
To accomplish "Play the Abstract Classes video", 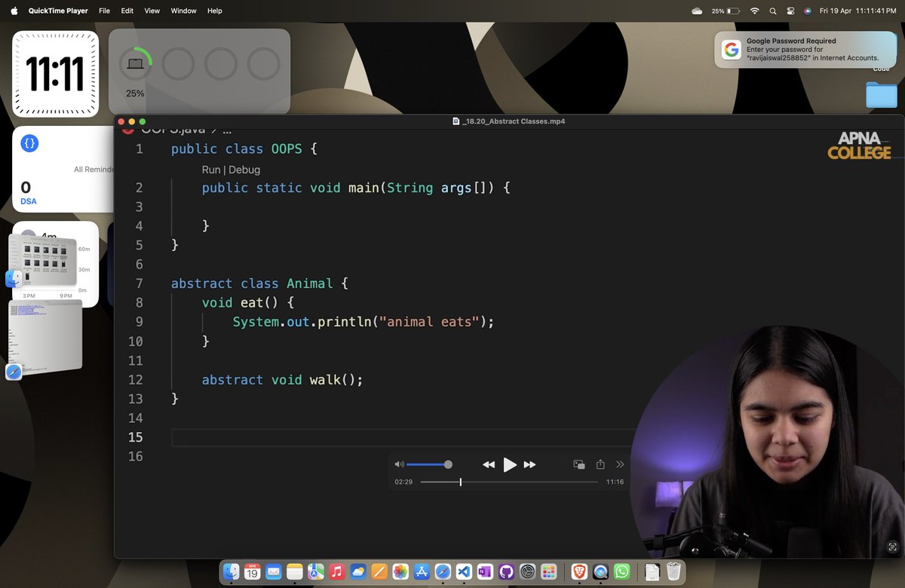I will pos(510,465).
